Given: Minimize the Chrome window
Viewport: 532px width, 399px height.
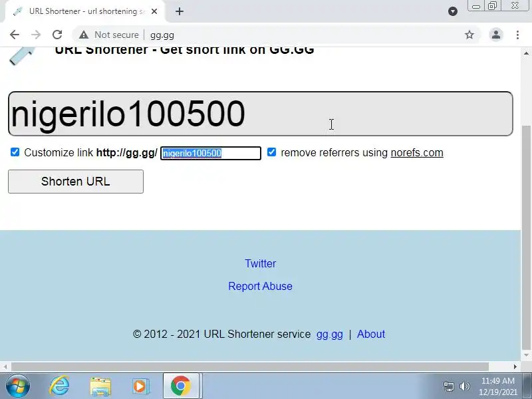Looking at the screenshot, I should (476, 6).
